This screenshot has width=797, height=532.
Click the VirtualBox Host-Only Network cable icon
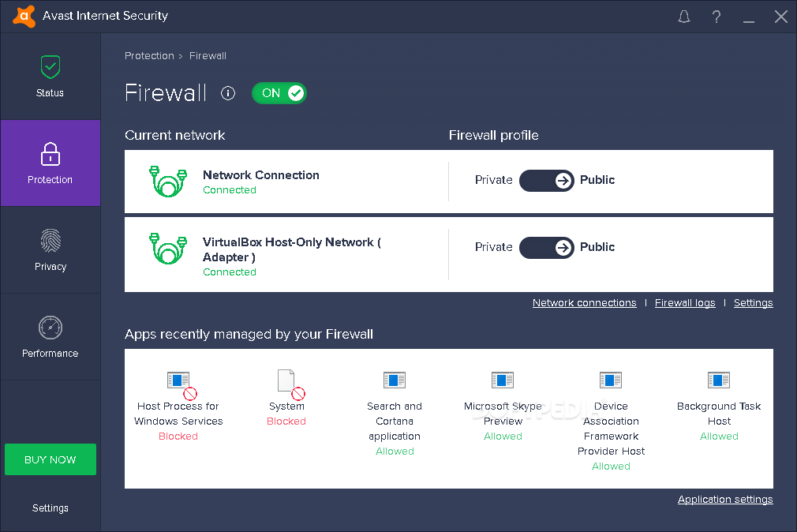[168, 248]
